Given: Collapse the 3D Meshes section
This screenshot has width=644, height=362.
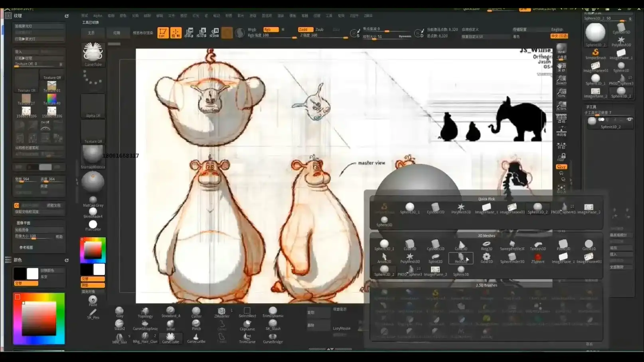Looking at the screenshot, I should pos(486,235).
